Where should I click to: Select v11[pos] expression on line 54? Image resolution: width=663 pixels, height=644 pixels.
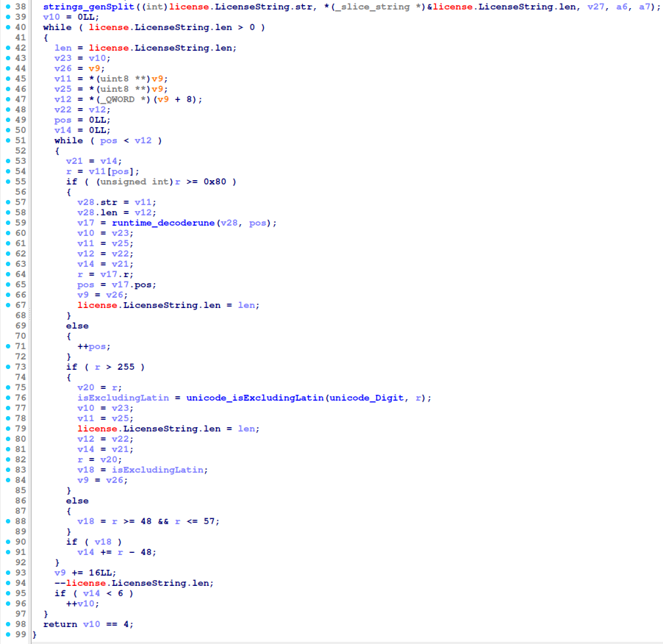pos(112,171)
